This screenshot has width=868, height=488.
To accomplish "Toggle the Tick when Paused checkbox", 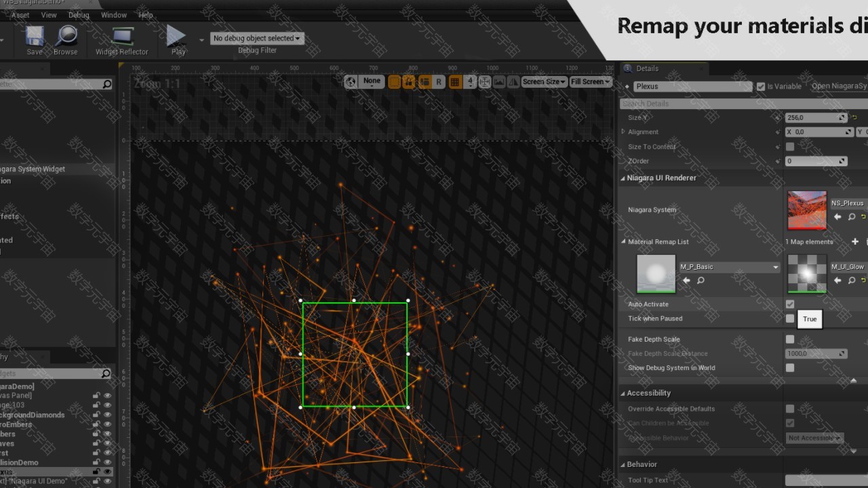I will pos(790,319).
